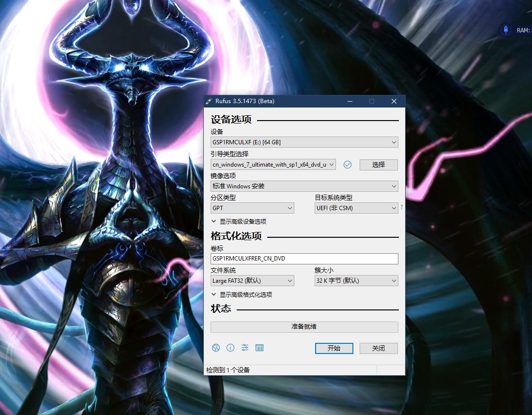The image size is (532, 415).
Task: Click the 开始 button
Action: click(x=334, y=348)
